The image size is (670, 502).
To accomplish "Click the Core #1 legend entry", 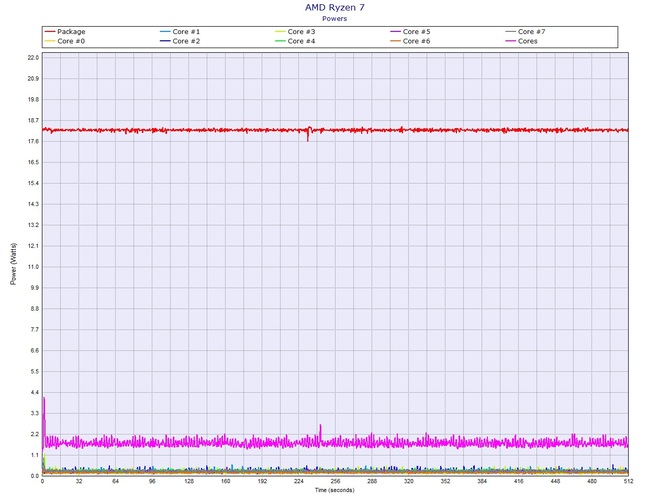I will pyautogui.click(x=180, y=32).
